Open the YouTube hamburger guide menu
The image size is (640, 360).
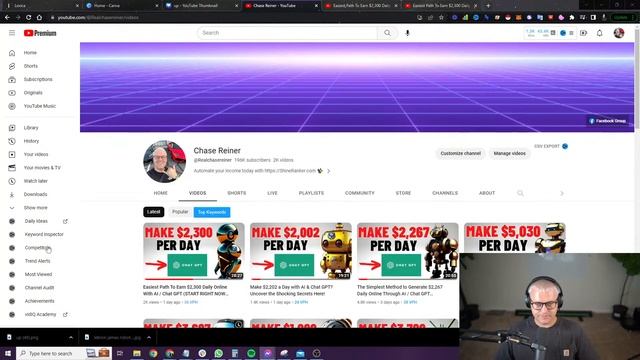(x=12, y=33)
